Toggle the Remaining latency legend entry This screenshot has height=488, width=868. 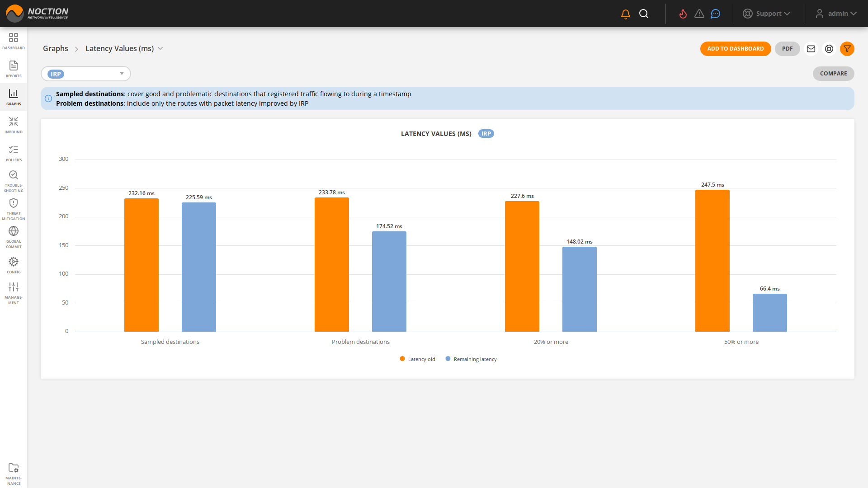point(471,359)
